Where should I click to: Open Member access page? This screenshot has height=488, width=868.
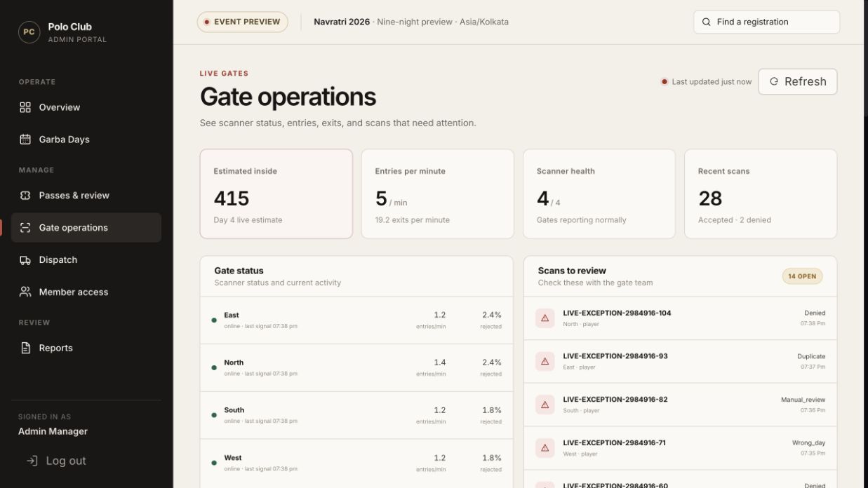[x=86, y=292]
